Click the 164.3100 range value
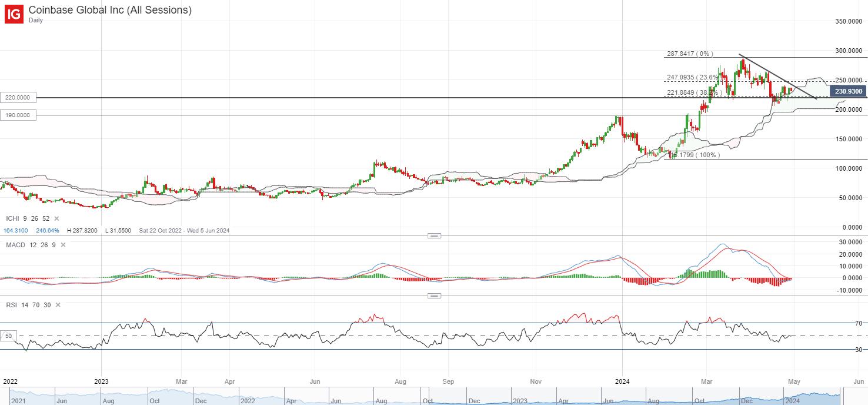 click(15, 231)
